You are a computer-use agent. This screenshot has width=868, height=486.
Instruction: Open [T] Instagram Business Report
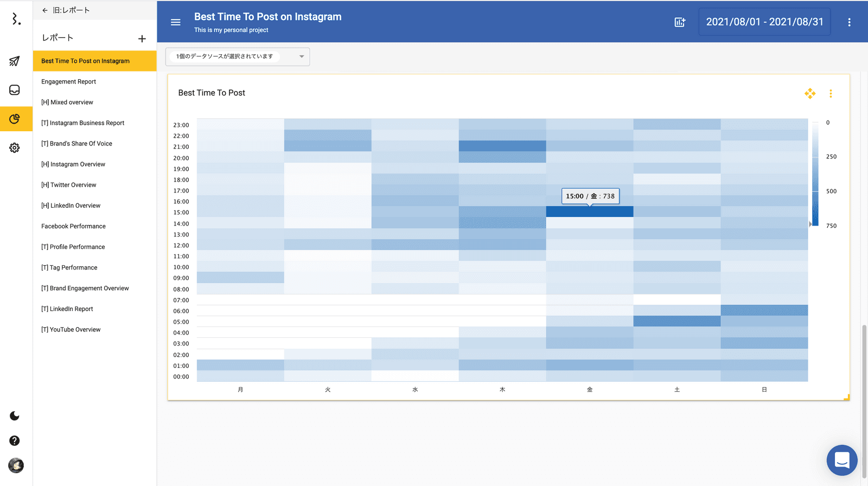coord(83,123)
